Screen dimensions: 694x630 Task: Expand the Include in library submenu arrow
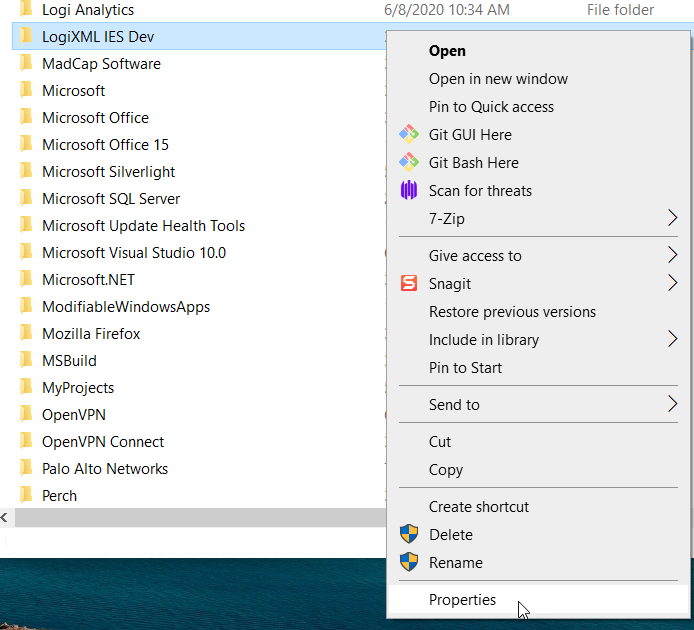(672, 339)
